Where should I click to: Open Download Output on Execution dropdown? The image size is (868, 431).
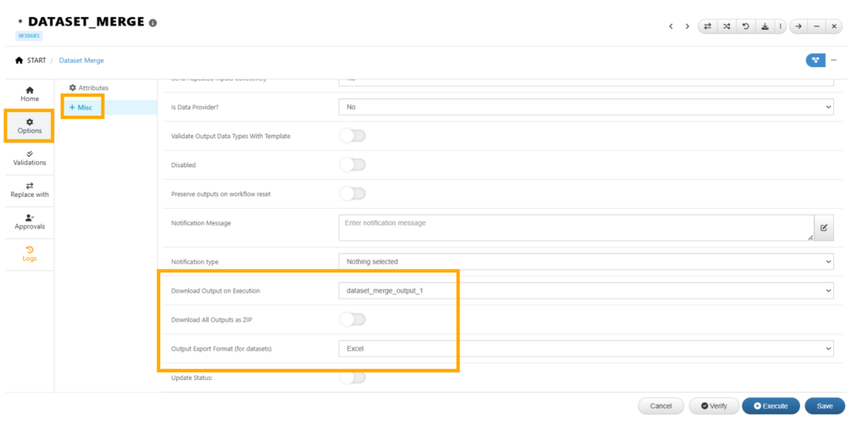pyautogui.click(x=585, y=291)
